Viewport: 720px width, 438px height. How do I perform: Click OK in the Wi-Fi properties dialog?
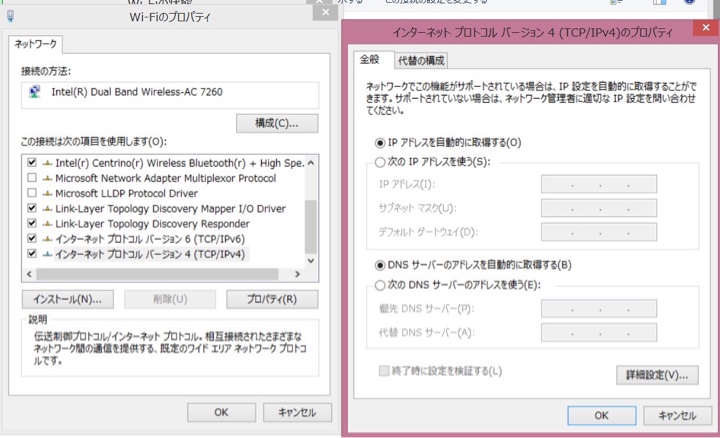[x=221, y=412]
